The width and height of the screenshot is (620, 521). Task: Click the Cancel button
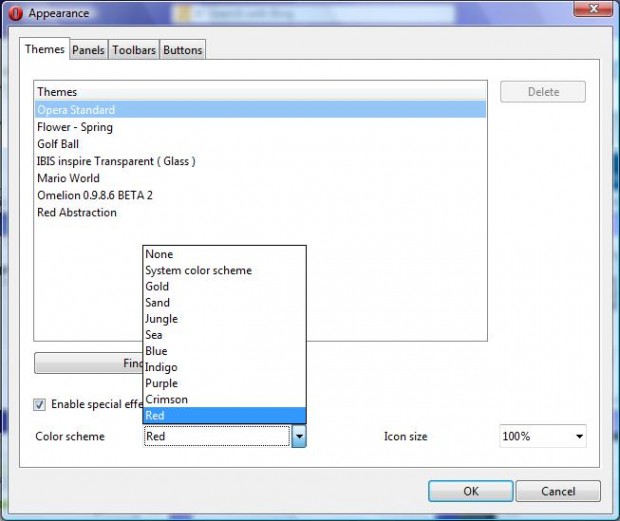[x=558, y=491]
